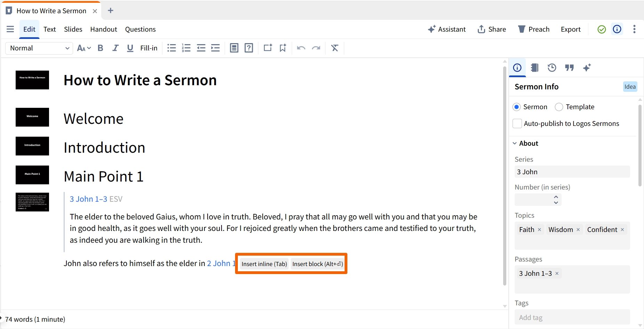Enable Auto-publish to Logos Sermons
The image size is (644, 329).
click(x=517, y=123)
